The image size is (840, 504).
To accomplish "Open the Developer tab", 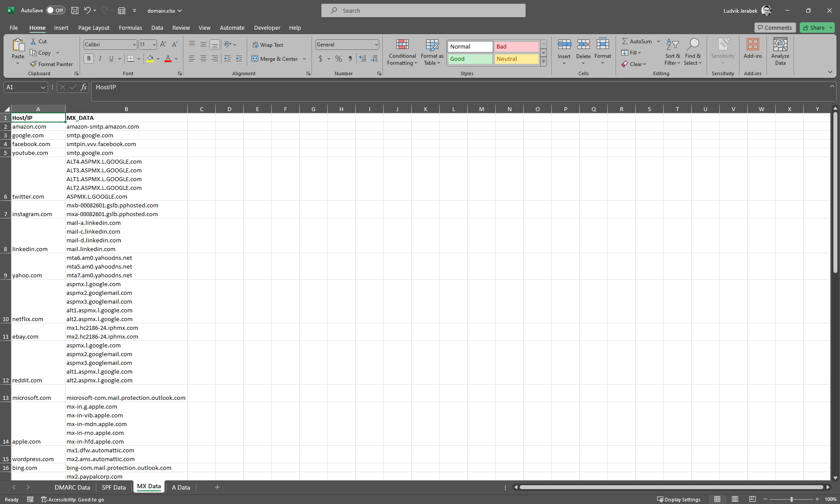I will point(267,28).
